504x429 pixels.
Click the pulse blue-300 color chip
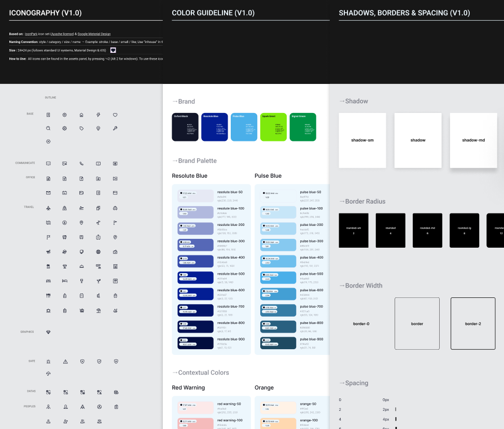point(278,245)
